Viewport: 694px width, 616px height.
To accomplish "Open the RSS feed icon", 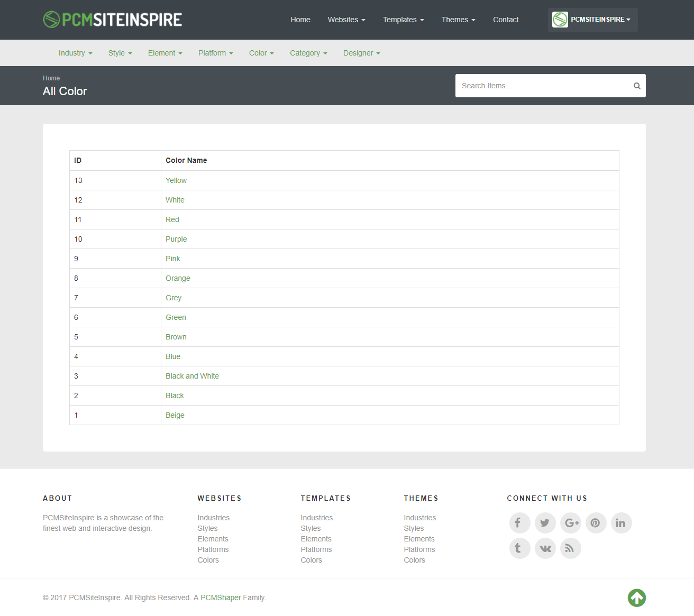I will click(x=570, y=548).
